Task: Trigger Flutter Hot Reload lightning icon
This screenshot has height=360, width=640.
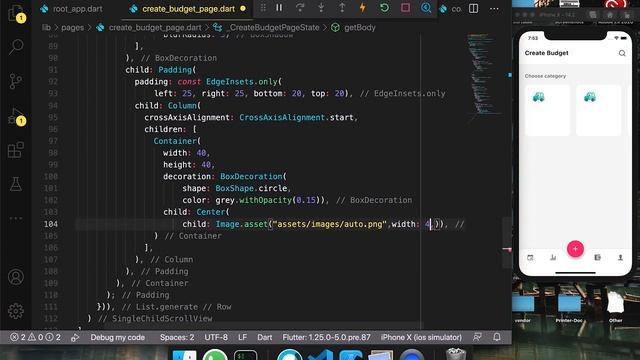Action: (x=362, y=8)
